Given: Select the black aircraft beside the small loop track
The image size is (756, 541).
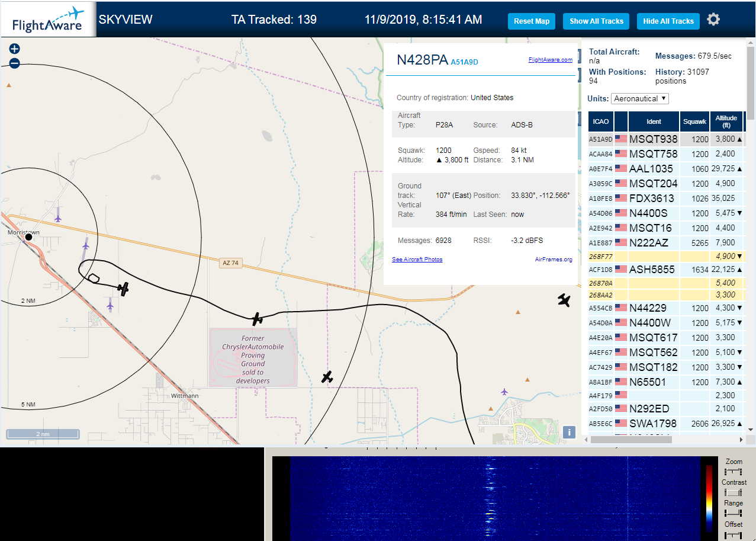Looking at the screenshot, I should tap(123, 289).
